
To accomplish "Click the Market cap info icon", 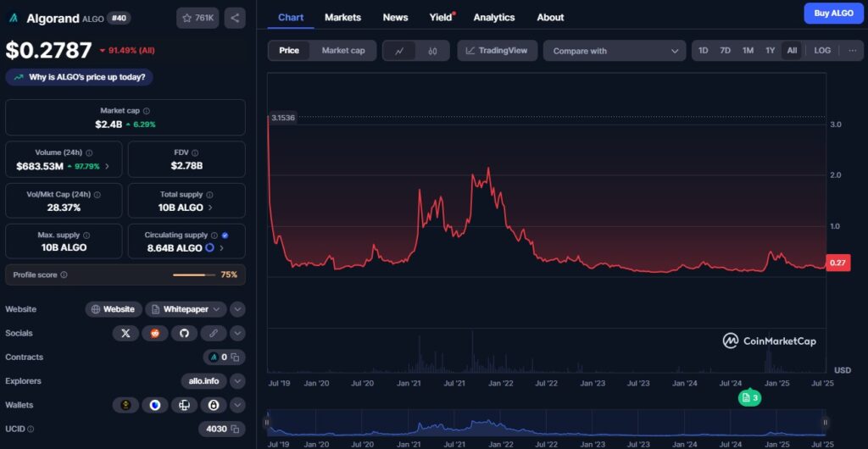I will pos(147,111).
